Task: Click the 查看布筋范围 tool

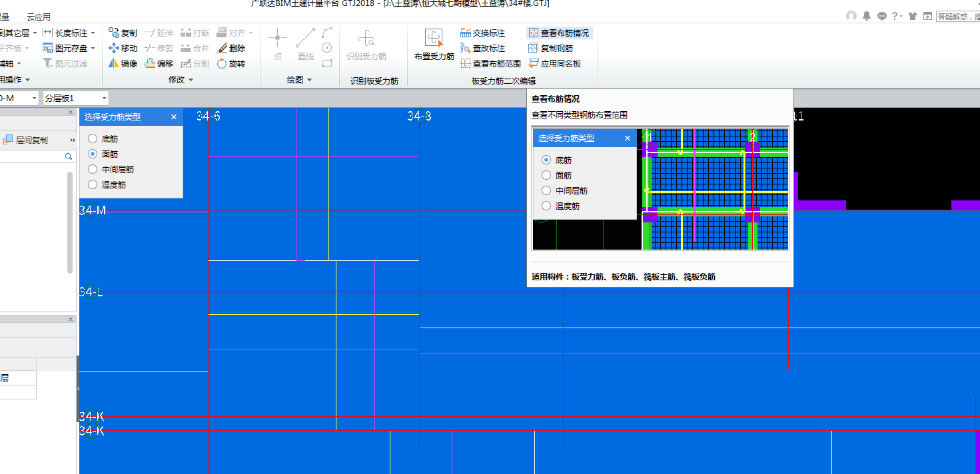Action: pos(491,63)
